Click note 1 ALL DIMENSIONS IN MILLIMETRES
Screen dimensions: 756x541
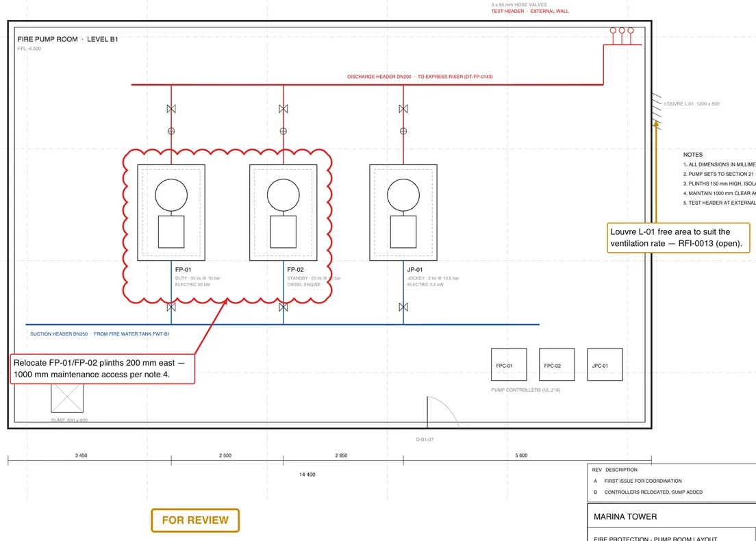click(719, 164)
